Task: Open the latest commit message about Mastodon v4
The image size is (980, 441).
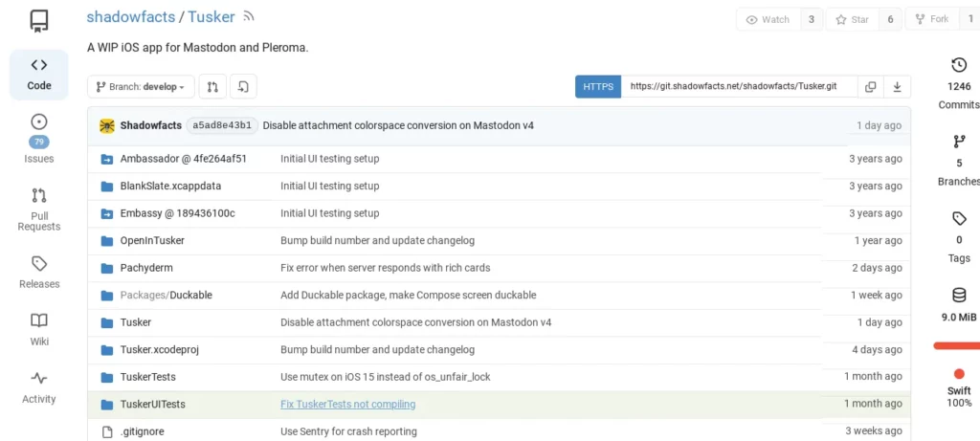Action: pos(398,125)
